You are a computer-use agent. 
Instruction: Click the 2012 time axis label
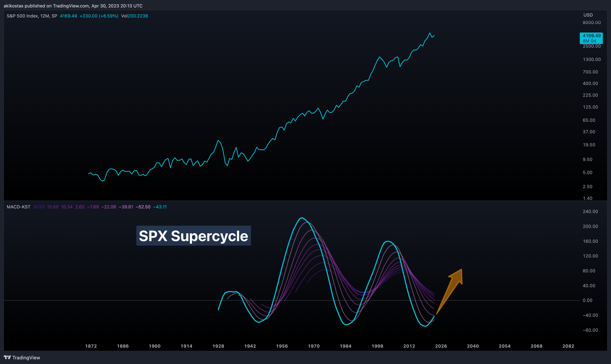point(409,346)
